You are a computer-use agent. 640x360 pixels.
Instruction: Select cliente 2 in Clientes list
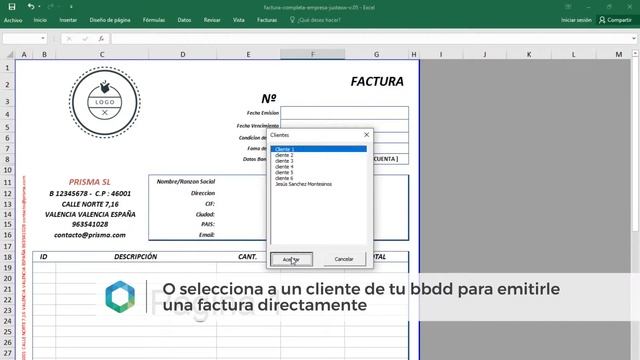pos(319,155)
